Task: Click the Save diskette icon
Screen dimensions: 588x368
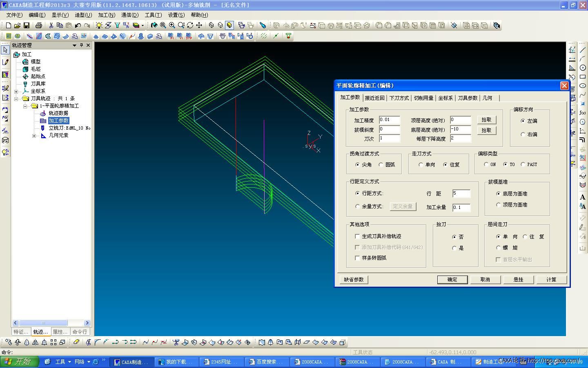Action: pyautogui.click(x=26, y=25)
